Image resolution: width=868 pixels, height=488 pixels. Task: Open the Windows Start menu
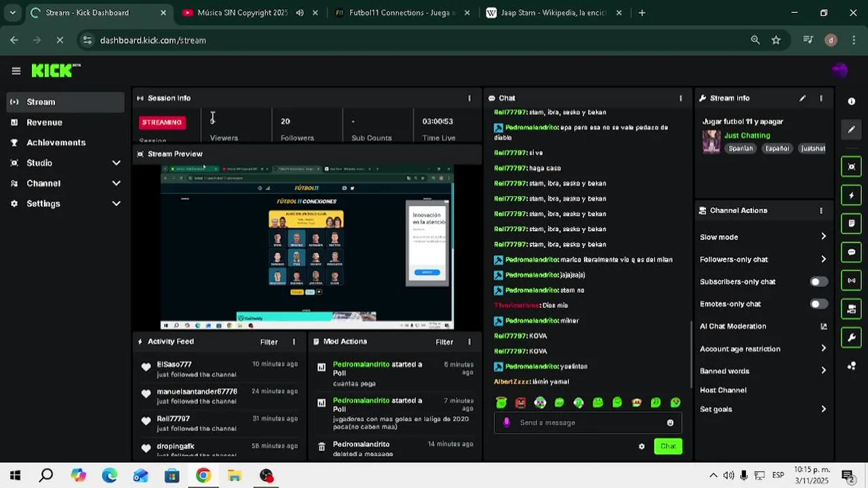coord(15,476)
